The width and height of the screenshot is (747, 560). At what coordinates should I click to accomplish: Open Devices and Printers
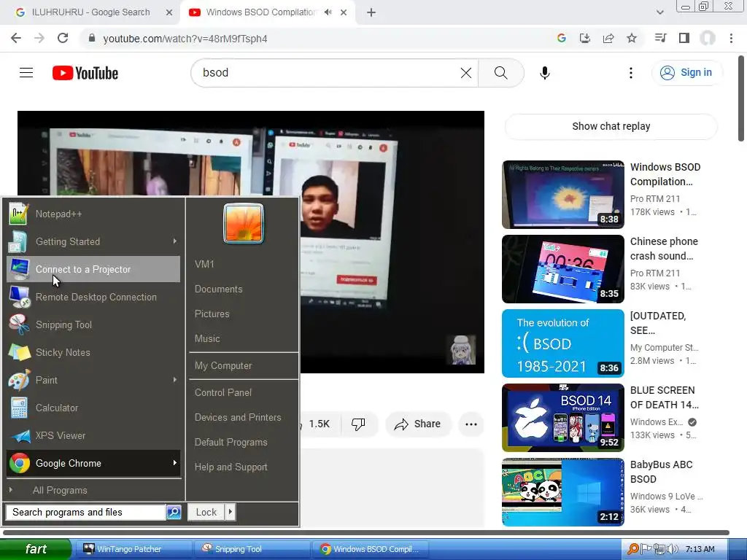(x=238, y=417)
